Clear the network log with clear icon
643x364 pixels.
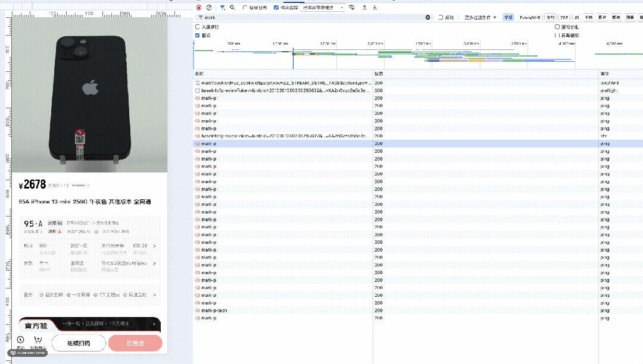[209, 7]
